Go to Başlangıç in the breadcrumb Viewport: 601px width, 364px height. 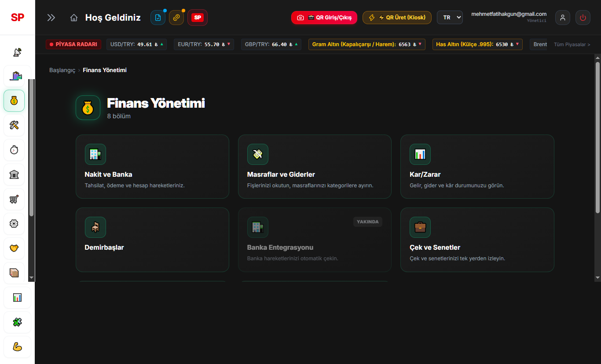[62, 70]
